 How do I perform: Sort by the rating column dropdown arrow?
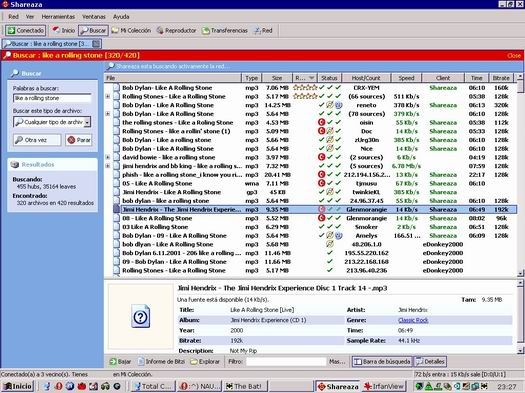pos(311,78)
